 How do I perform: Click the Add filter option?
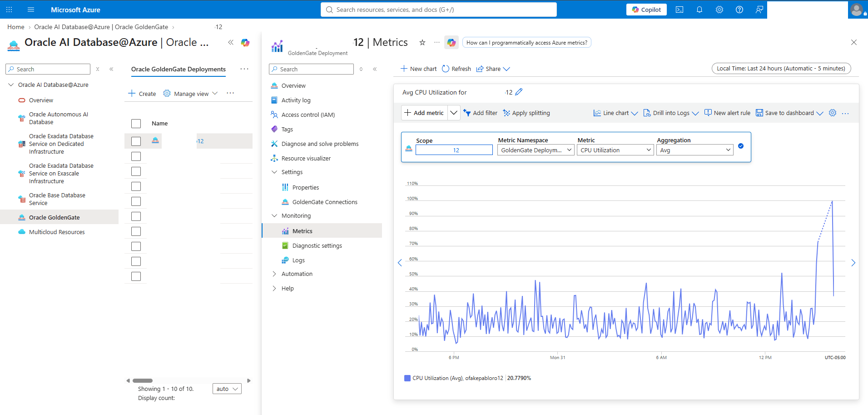pyautogui.click(x=480, y=113)
